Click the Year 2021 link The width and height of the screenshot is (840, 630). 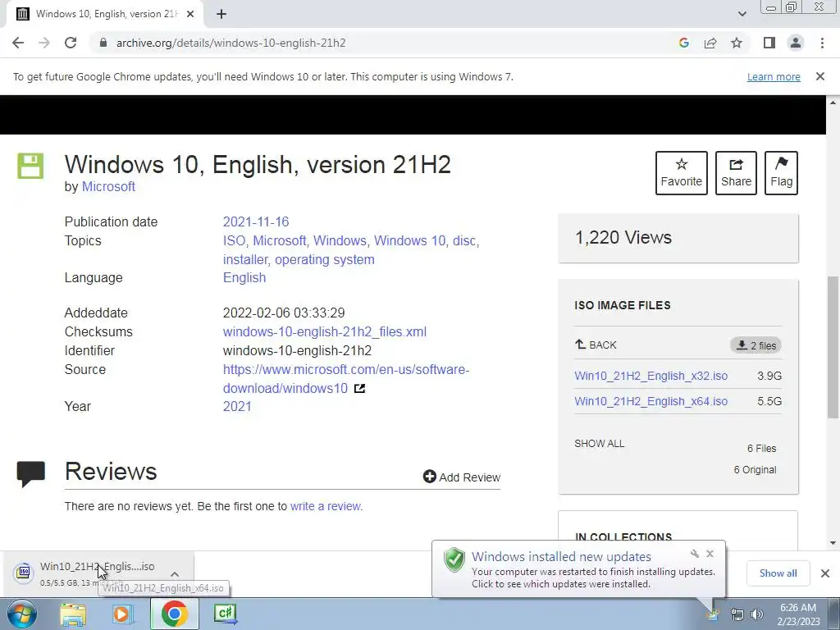pos(237,406)
